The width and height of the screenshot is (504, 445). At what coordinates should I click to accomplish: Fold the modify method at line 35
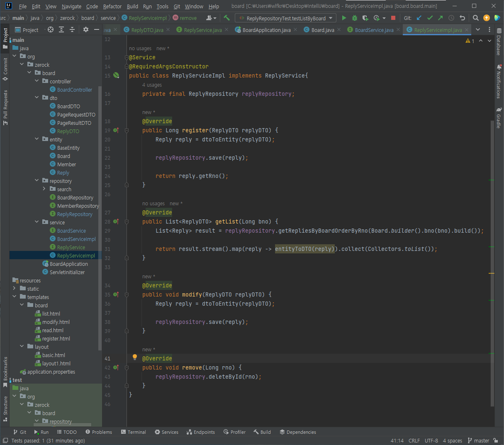click(127, 294)
